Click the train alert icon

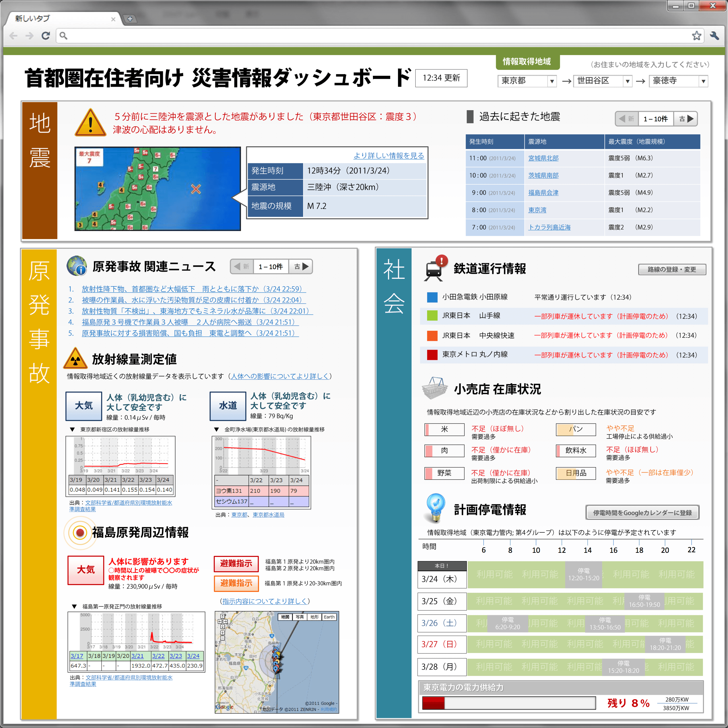pos(436,268)
